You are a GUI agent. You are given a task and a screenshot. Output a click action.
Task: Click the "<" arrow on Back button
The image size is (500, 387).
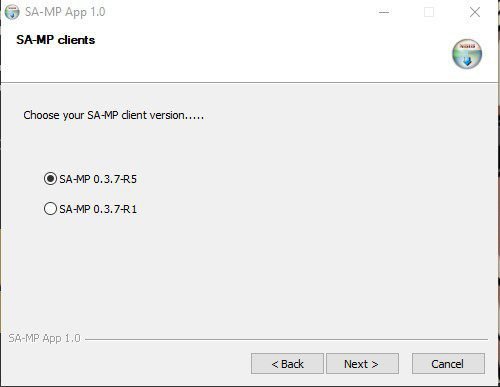[275, 364]
